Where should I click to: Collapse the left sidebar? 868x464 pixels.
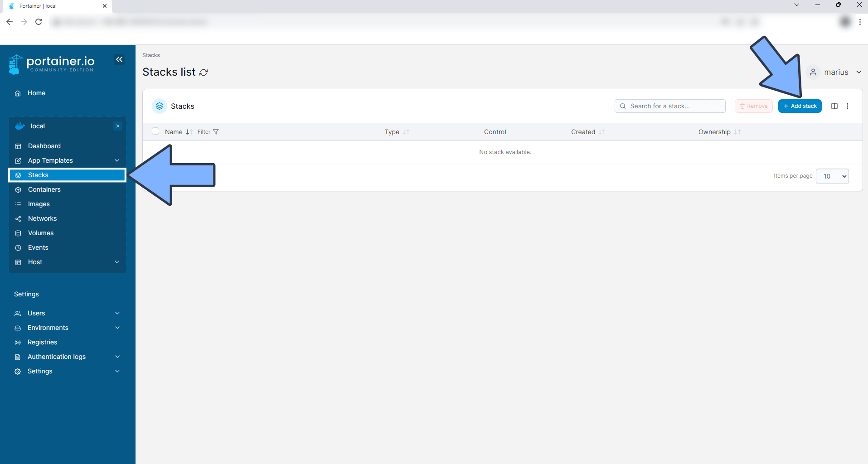click(x=119, y=59)
